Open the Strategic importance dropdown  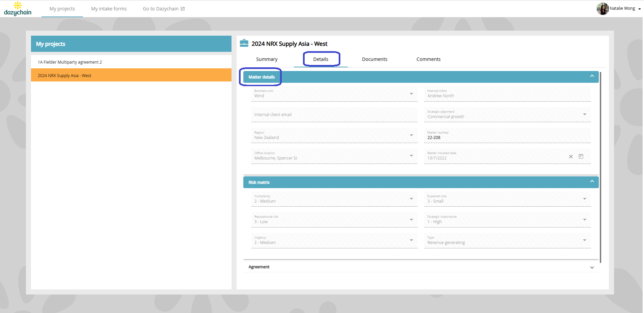[507, 220]
